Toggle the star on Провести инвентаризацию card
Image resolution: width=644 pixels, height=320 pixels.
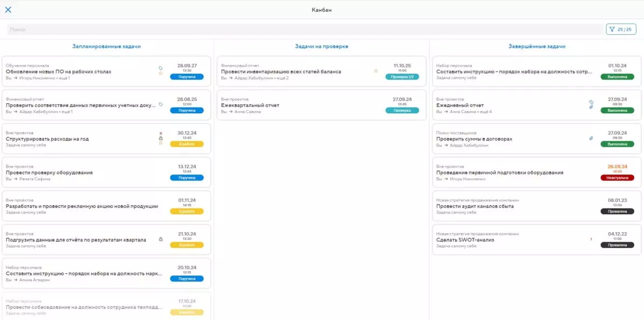(376, 71)
